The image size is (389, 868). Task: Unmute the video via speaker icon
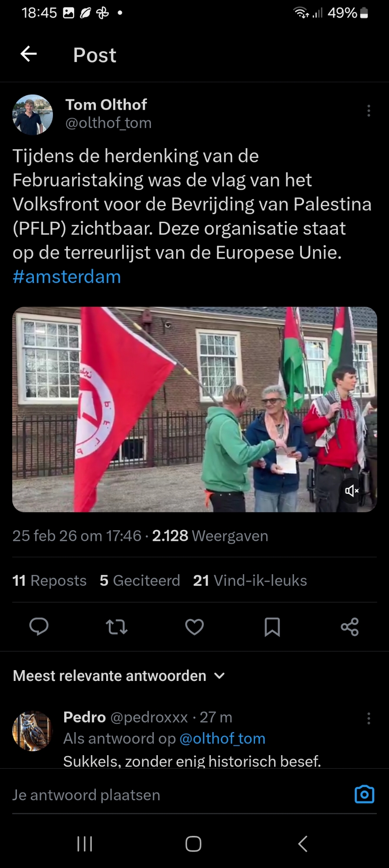pyautogui.click(x=352, y=491)
